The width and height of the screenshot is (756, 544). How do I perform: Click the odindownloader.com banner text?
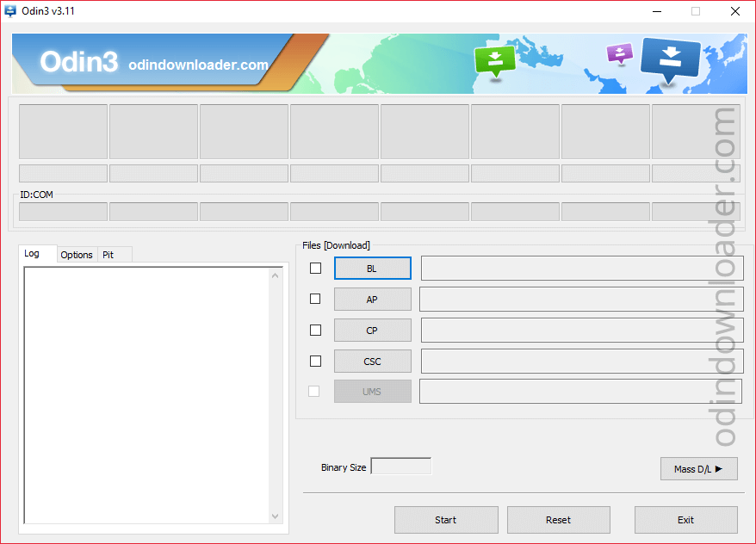tap(198, 65)
